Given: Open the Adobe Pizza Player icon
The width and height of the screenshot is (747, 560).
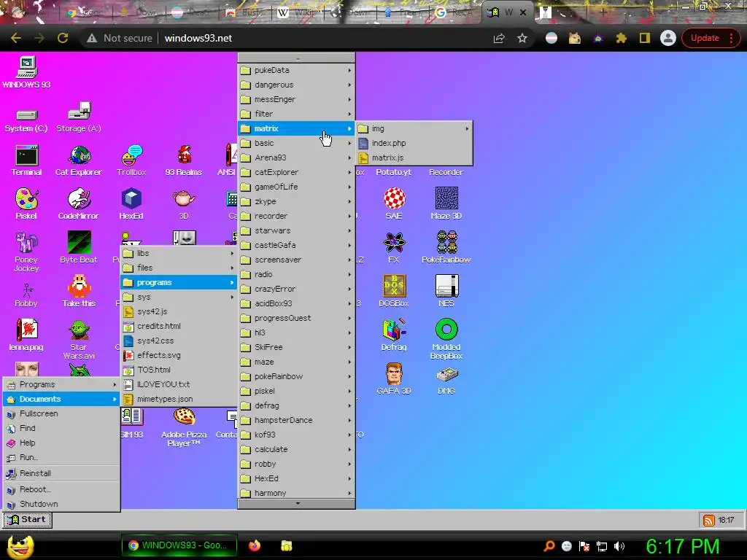Looking at the screenshot, I should coord(184,427).
